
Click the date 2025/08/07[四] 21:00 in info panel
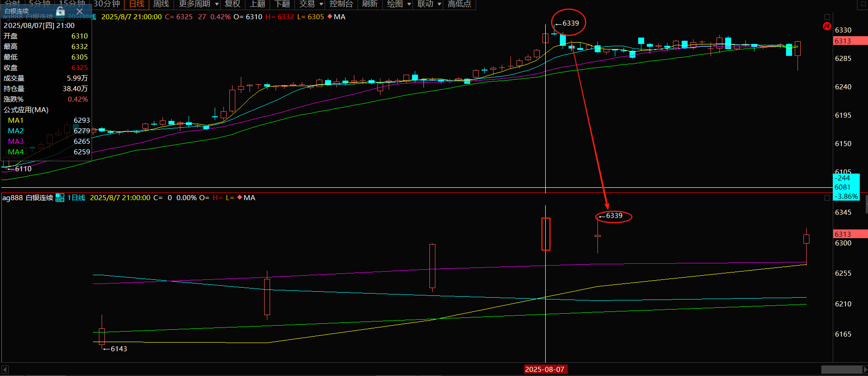click(39, 26)
